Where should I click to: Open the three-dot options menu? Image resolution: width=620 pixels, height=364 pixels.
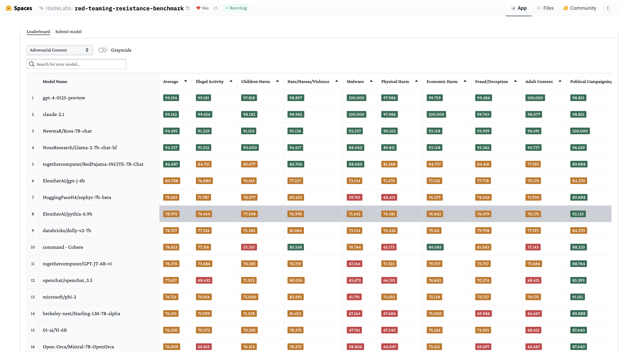coord(608,8)
